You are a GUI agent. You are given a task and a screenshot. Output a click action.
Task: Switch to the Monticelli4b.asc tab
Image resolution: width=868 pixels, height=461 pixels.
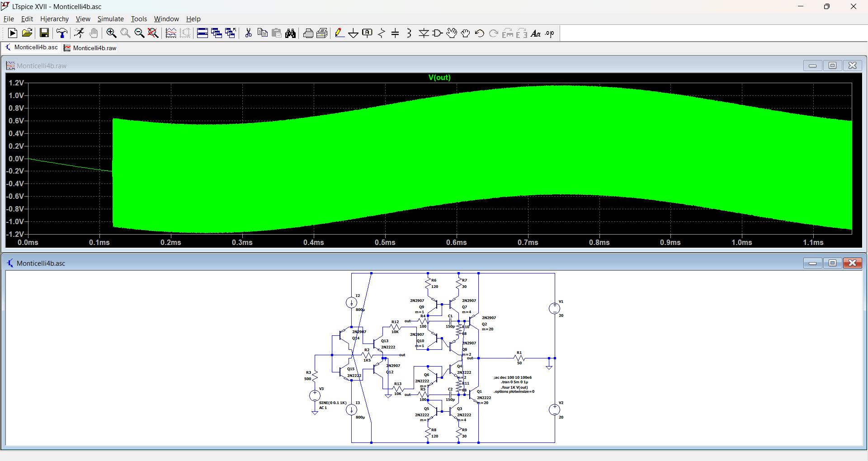(32, 47)
